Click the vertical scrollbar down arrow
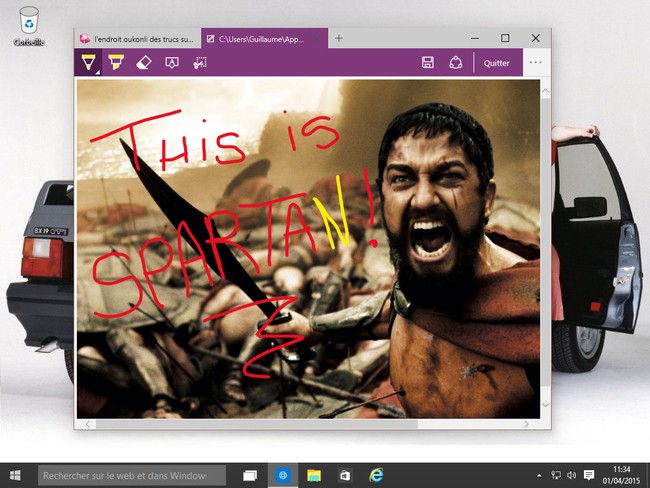This screenshot has width=650, height=488. coord(545,404)
